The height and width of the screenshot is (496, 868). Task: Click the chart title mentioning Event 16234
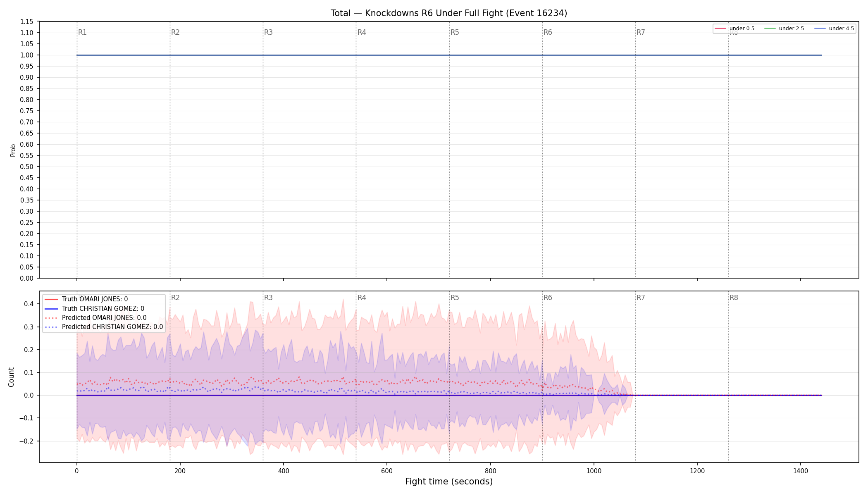click(x=449, y=13)
